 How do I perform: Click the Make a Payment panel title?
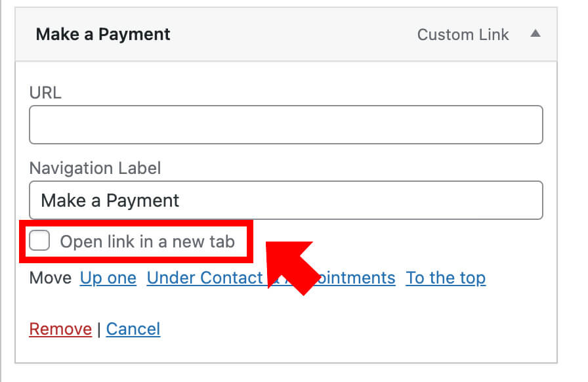point(102,34)
